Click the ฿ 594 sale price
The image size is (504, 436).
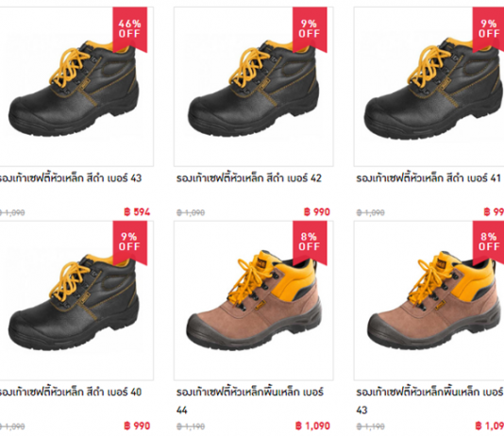coord(137,212)
